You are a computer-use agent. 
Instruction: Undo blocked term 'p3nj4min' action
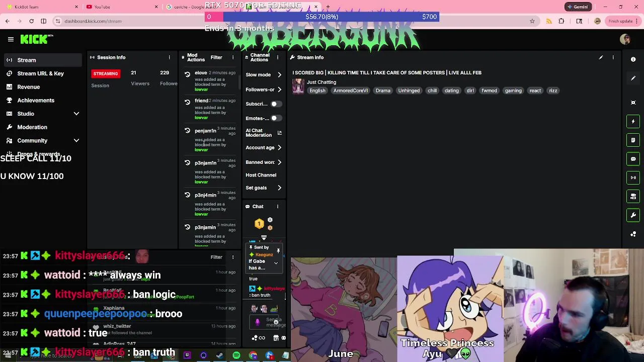point(187,195)
